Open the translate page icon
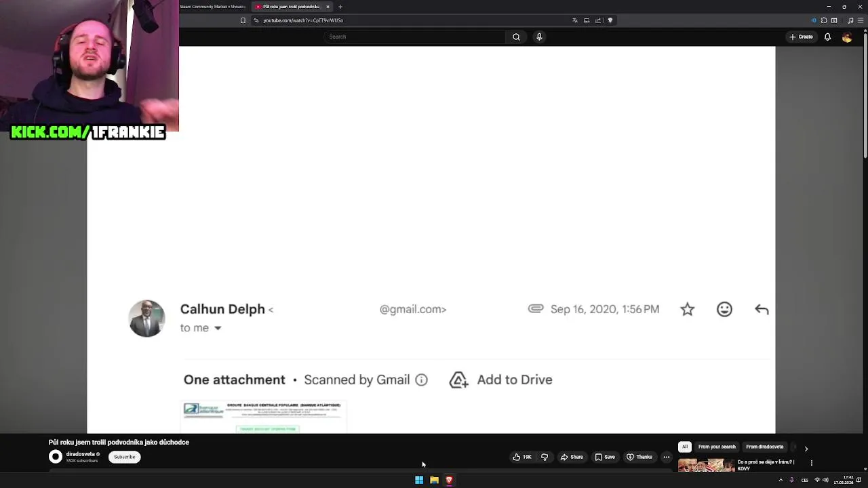 (575, 20)
